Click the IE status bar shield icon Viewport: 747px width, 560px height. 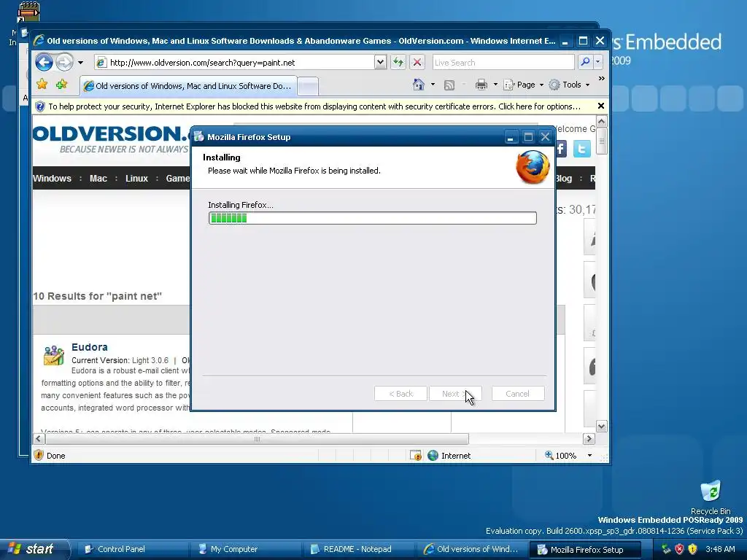click(39, 455)
